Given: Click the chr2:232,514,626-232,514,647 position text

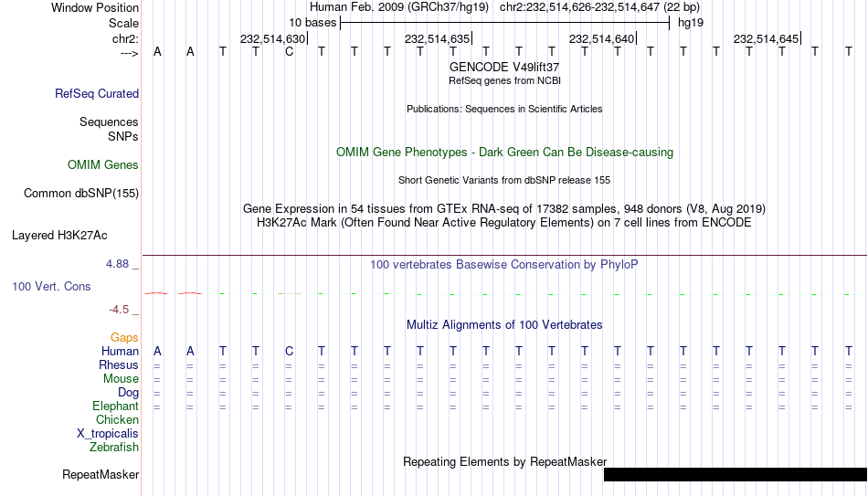Looking at the screenshot, I should pos(599,7).
